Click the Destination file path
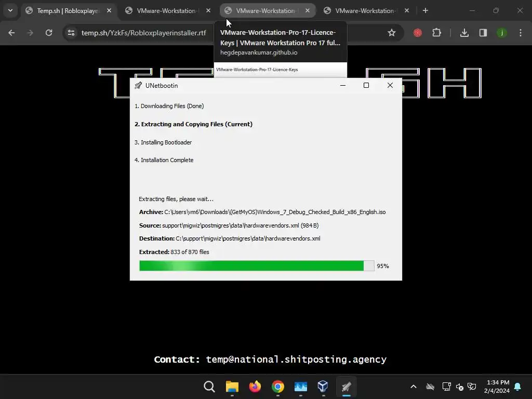Screen dimensions: 532x399 pyautogui.click(x=248, y=238)
